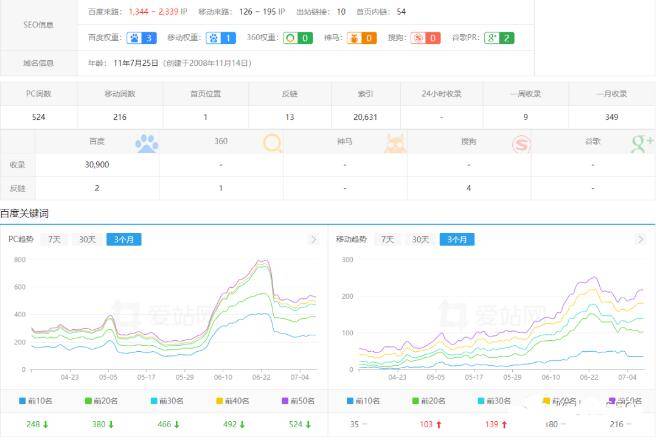Click mobile top-20 count 103
The height and width of the screenshot is (440, 656).
point(426,424)
